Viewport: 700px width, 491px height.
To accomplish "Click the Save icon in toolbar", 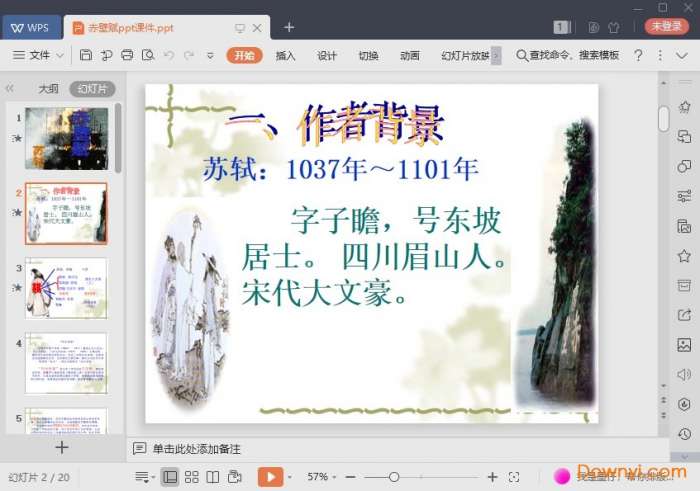I will (x=86, y=55).
